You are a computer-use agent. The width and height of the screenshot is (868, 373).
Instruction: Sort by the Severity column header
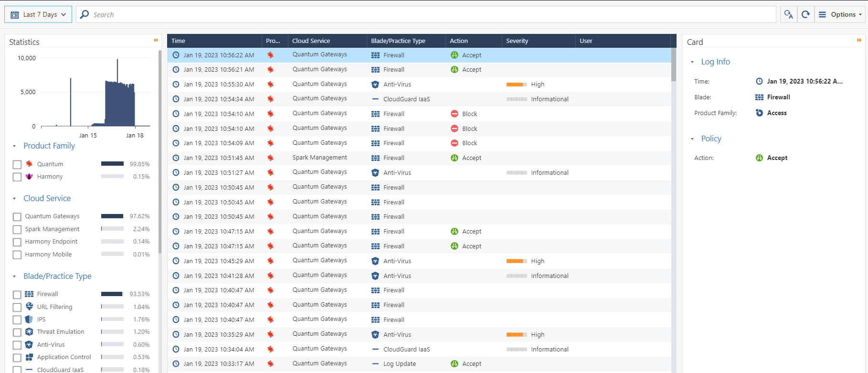[x=539, y=41]
